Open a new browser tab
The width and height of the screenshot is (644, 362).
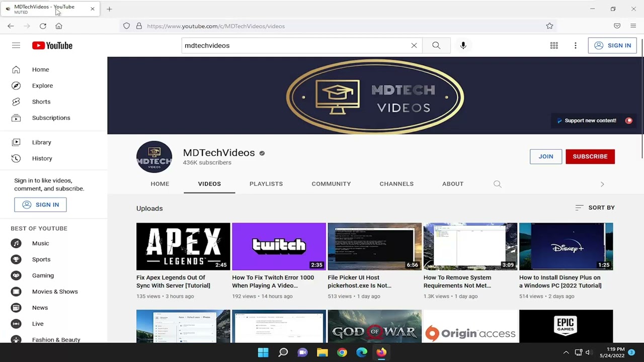click(x=109, y=9)
